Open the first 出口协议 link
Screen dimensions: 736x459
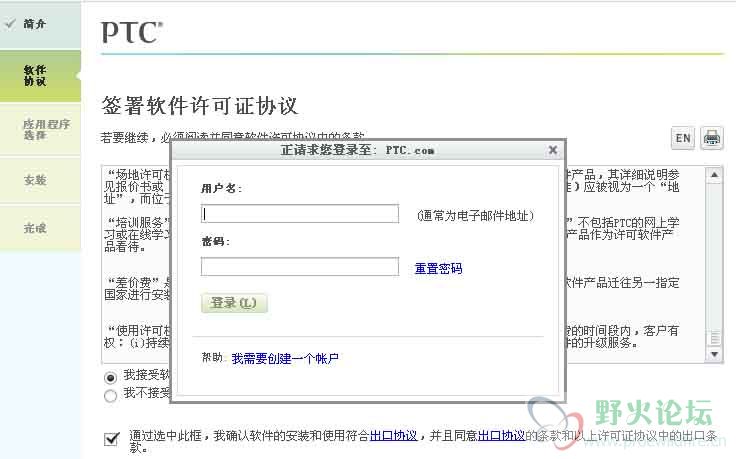tap(393, 436)
